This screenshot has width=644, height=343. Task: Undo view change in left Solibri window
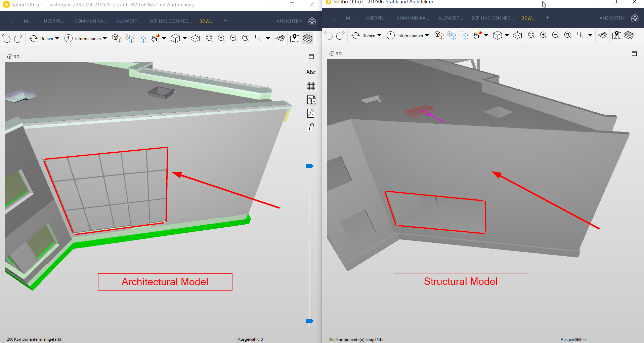[6, 38]
